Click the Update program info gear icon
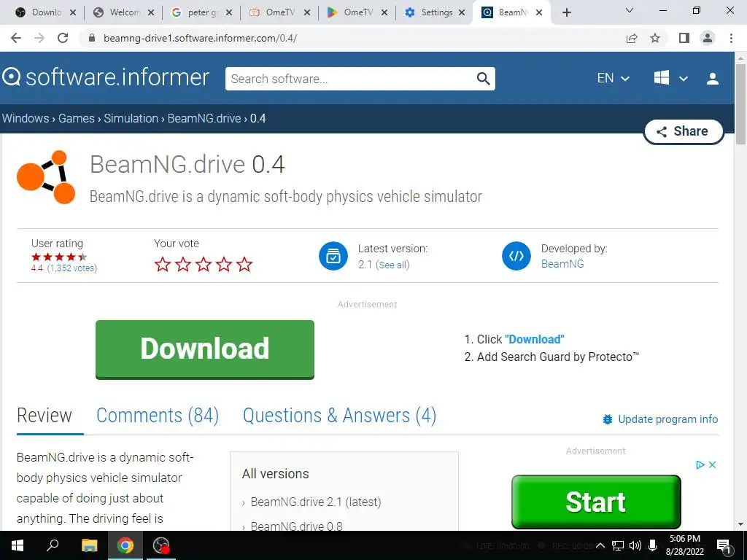Screen dimensions: 747x560 click(608, 419)
